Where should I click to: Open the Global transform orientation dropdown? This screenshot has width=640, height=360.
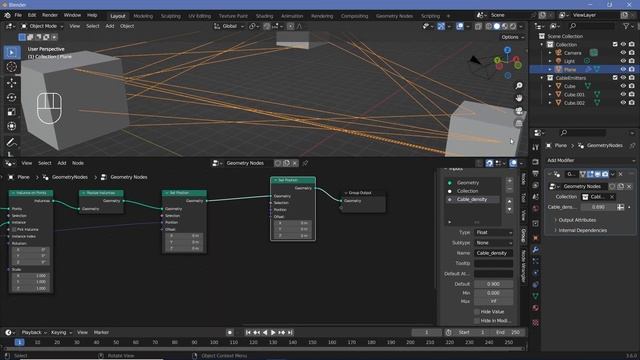click(x=229, y=26)
